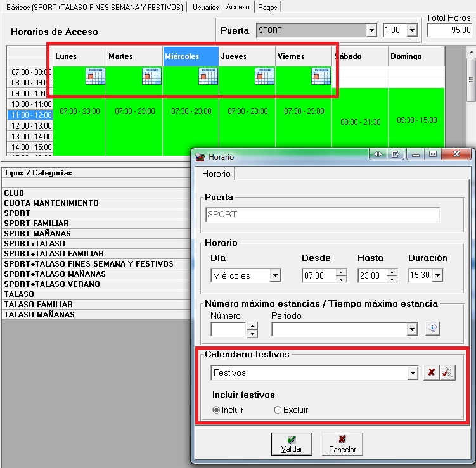Click the Puerta SPORT field in the Horario dialog

323,215
